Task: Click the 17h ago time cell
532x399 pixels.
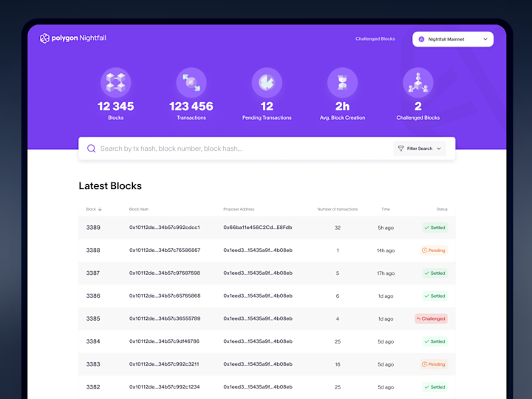Action: [x=386, y=273]
